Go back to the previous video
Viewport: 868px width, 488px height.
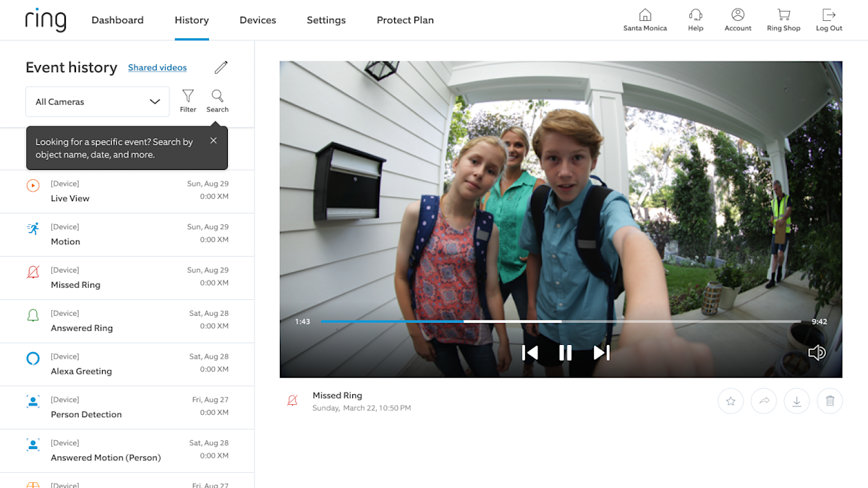coord(530,353)
